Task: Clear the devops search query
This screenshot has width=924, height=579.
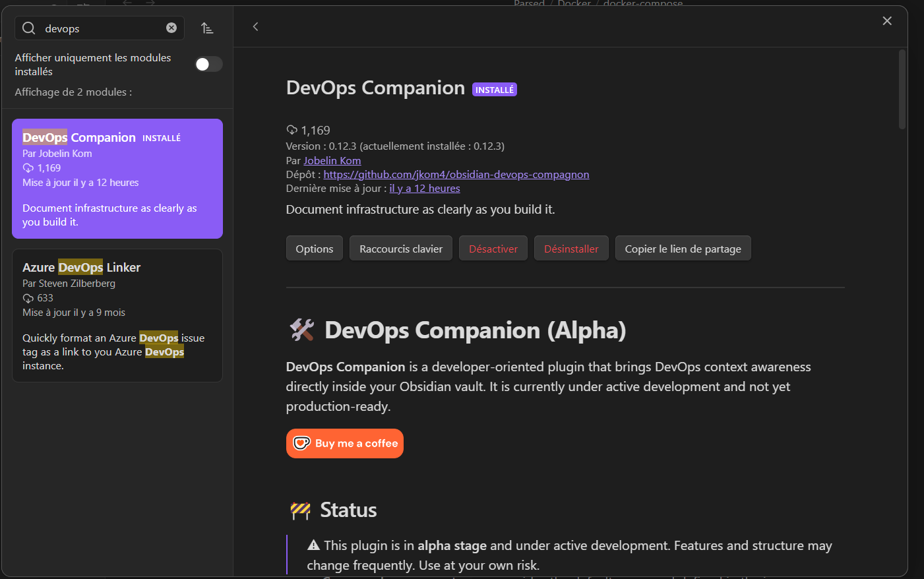Action: coord(171,28)
